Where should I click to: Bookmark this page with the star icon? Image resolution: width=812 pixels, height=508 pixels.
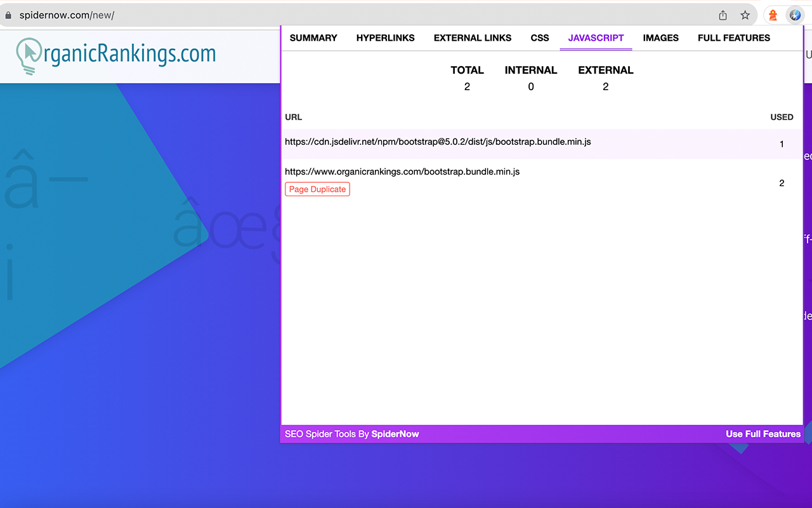[x=745, y=15]
